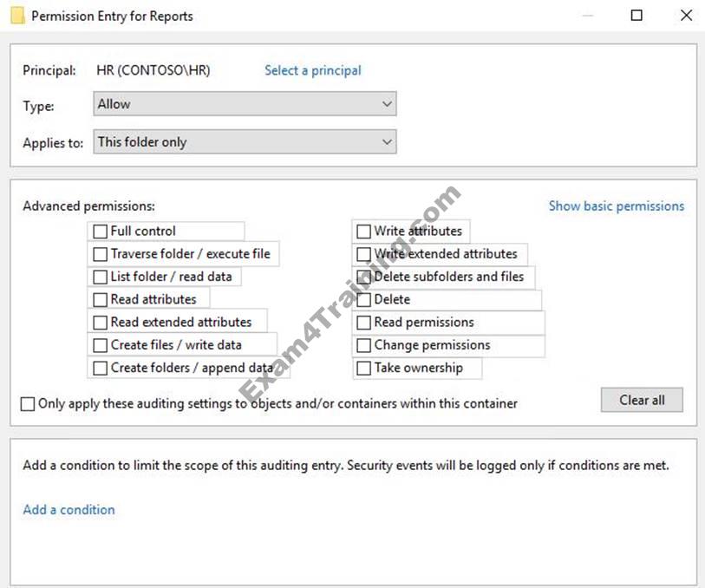Switch to Show basic permissions
This screenshot has width=705, height=588.
point(616,206)
